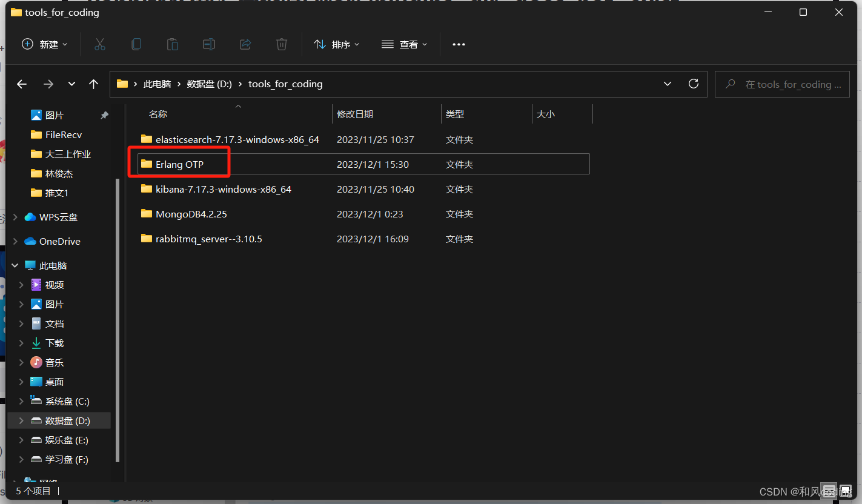Click the 此电脑 monitor icon in sidebar
This screenshot has height=504, width=862.
30,265
